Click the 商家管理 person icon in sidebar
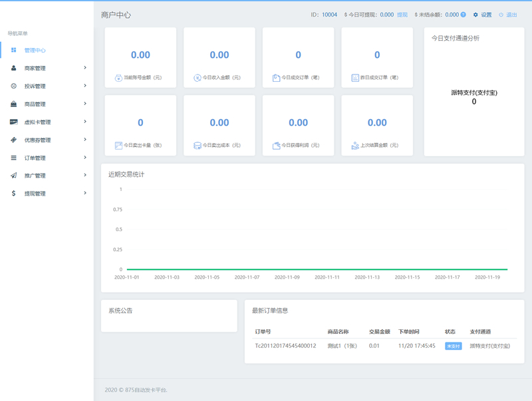This screenshot has width=532, height=401. (x=14, y=68)
